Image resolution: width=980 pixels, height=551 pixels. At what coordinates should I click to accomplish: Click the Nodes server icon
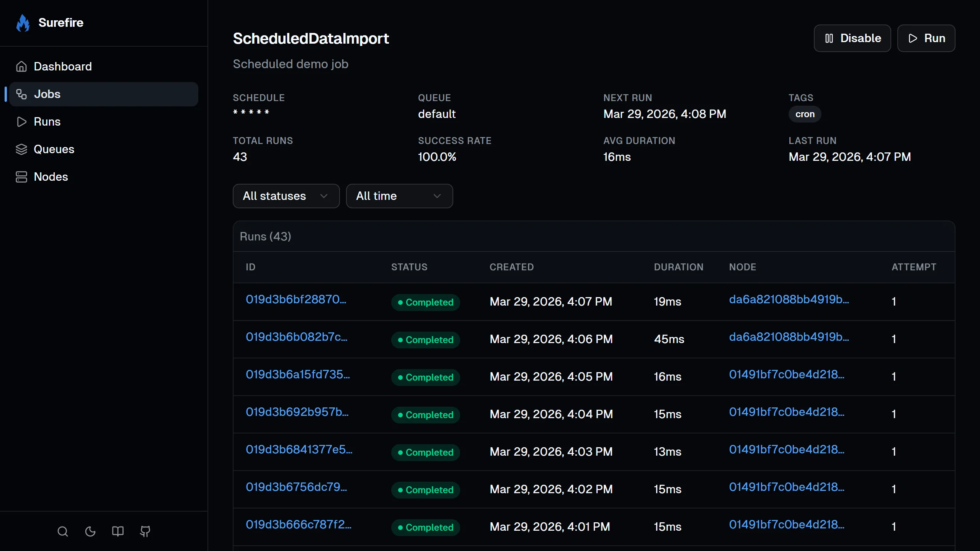[x=21, y=177]
